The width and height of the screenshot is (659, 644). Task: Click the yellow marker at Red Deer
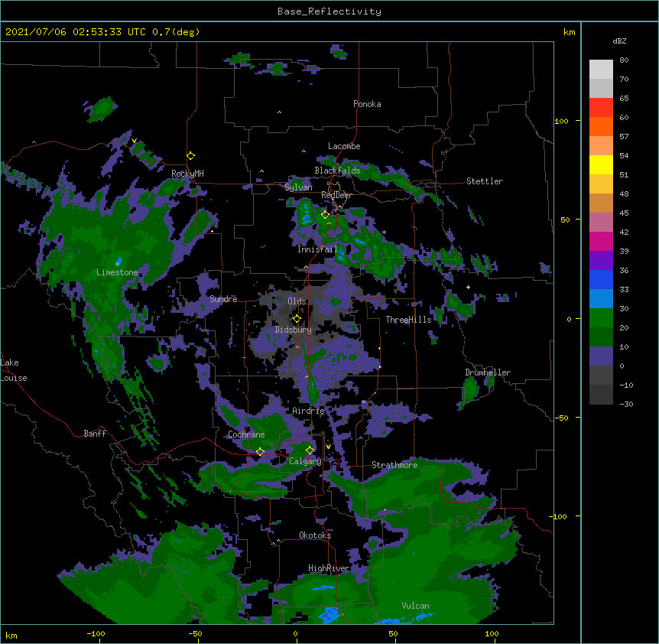tap(325, 214)
